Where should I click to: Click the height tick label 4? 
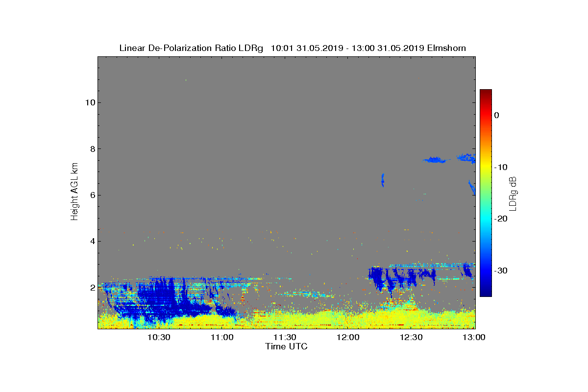coord(92,241)
